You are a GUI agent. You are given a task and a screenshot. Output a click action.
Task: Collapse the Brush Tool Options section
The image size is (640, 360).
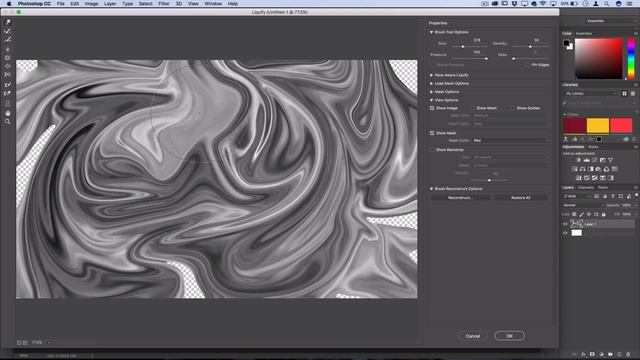(431, 32)
